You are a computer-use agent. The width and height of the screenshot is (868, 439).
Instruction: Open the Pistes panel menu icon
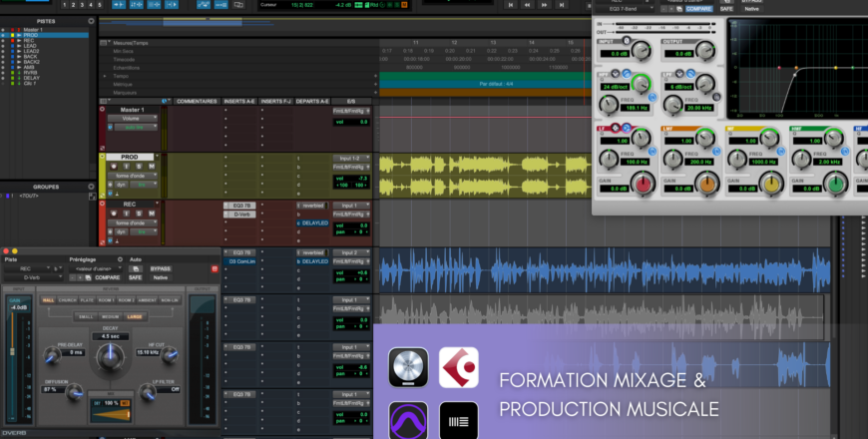coord(92,21)
